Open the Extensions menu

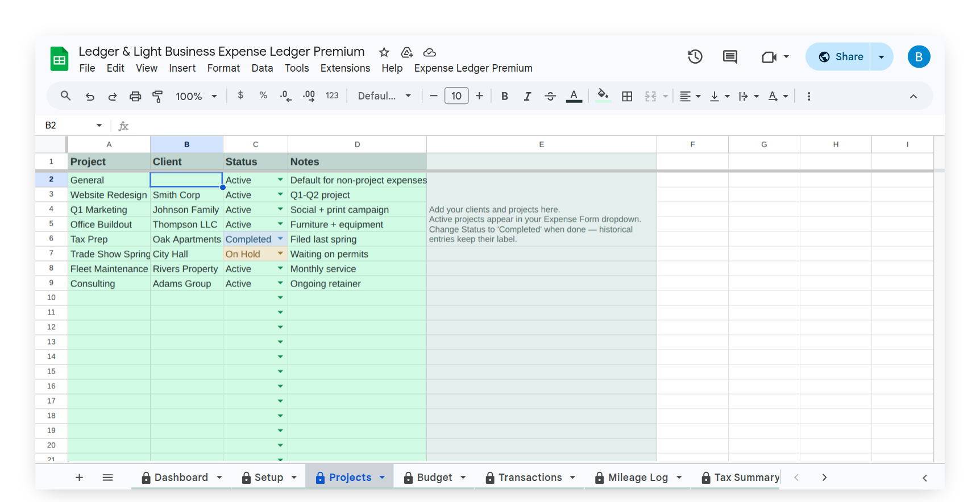[x=345, y=68]
